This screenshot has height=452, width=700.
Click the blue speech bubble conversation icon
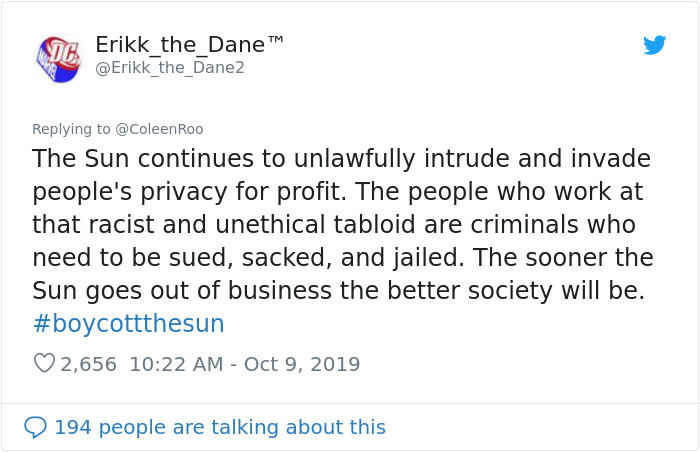[35, 427]
